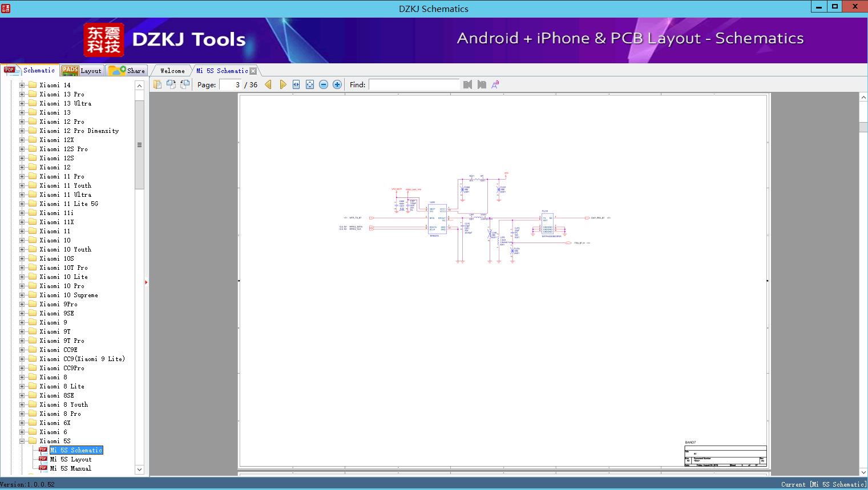Click the document view scroll down arrow

click(x=863, y=472)
